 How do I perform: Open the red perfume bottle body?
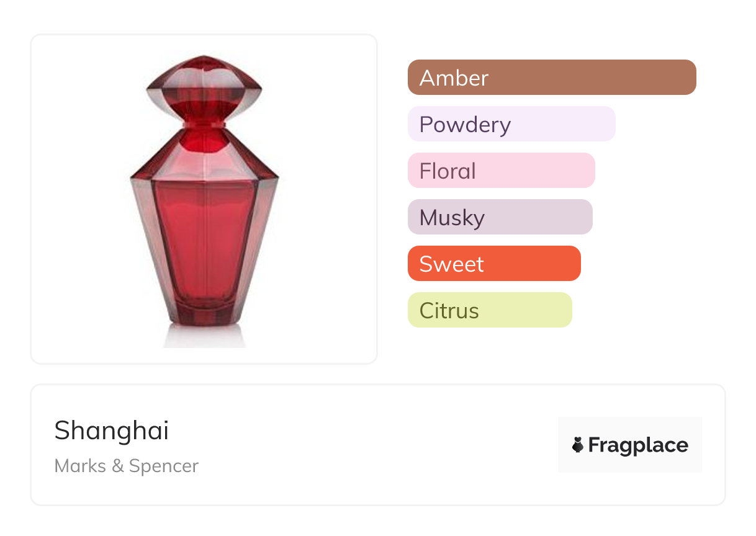tap(205, 248)
